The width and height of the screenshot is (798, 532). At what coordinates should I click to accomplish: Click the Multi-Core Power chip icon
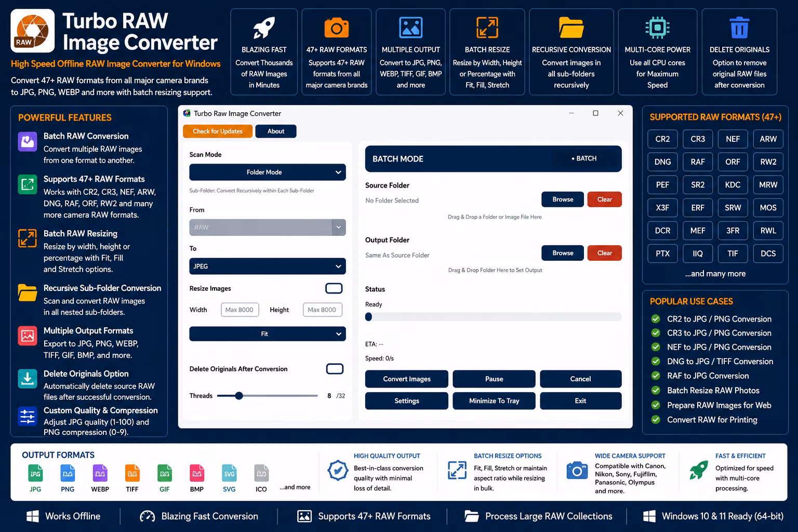coord(657,28)
